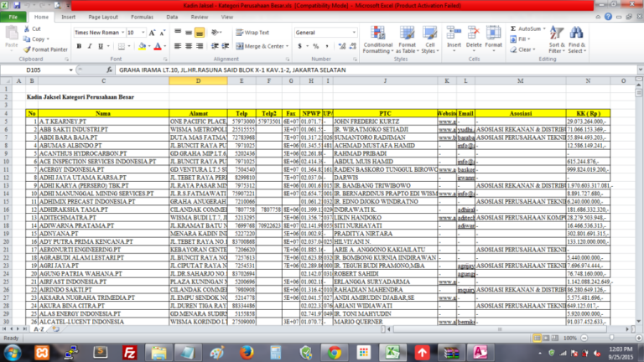Toggle center horizontal alignment
Viewport: 644px width, 362px height.
(x=189, y=46)
